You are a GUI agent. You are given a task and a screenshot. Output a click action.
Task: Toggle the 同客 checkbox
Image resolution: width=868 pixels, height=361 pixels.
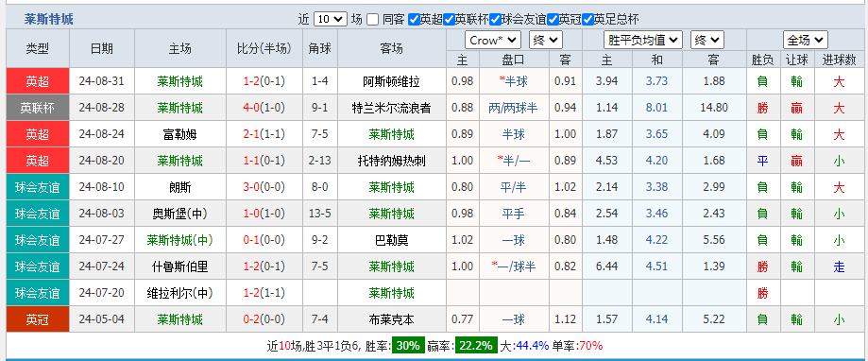[x=372, y=20]
